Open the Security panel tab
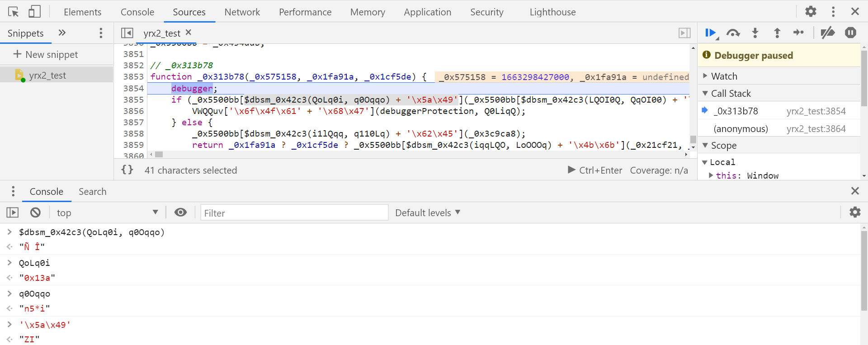Viewport: 868px width, 345px height. coord(487,12)
